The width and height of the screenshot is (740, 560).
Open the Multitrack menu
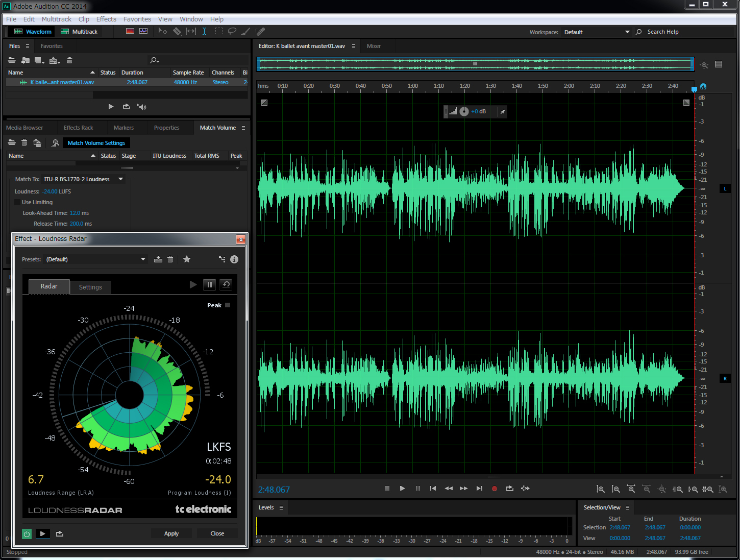click(x=57, y=19)
